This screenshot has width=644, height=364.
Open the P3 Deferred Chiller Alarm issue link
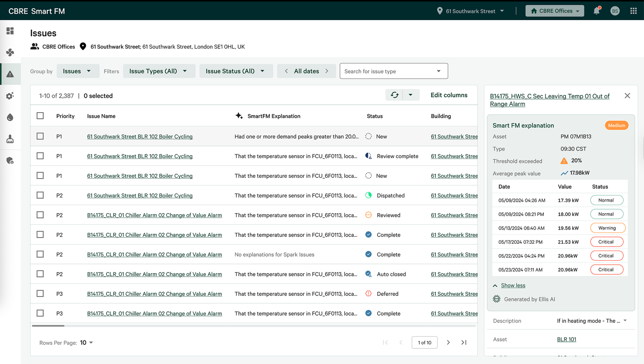[x=155, y=294]
